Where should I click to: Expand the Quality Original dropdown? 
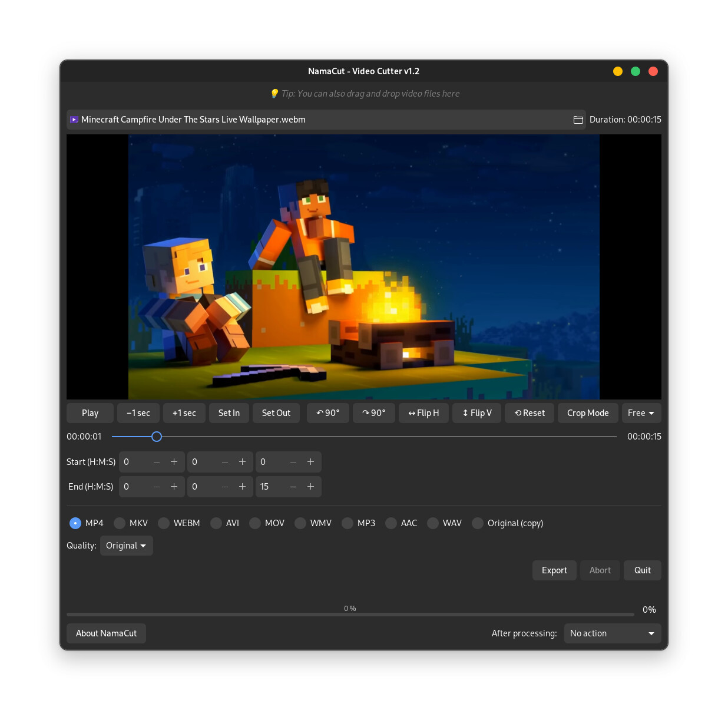coord(126,546)
